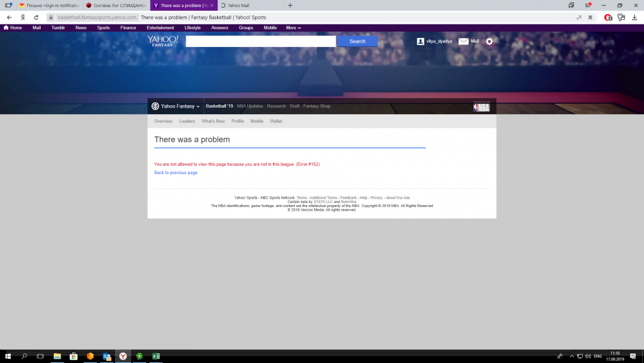Bookmark this page using the bookmark icon

pyautogui.click(x=590, y=17)
